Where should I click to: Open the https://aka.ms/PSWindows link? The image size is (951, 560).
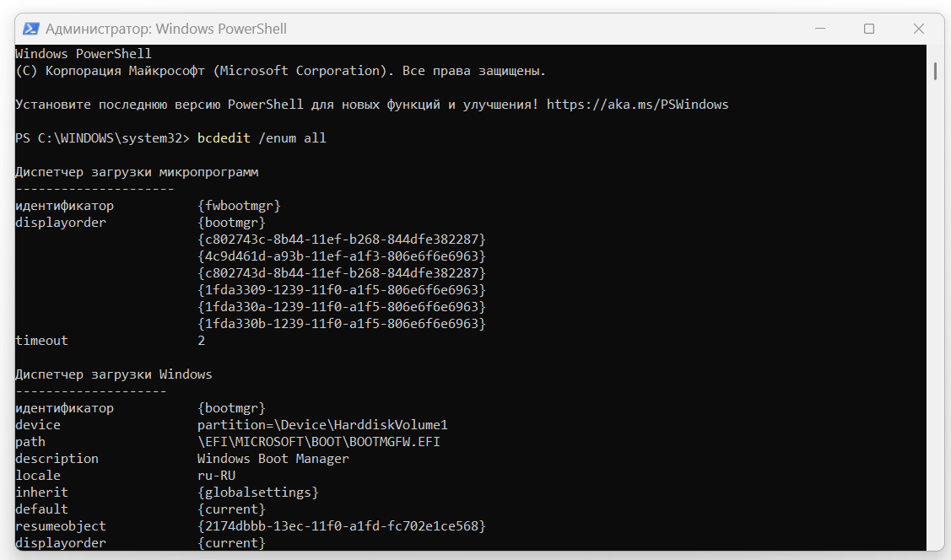coord(637,105)
